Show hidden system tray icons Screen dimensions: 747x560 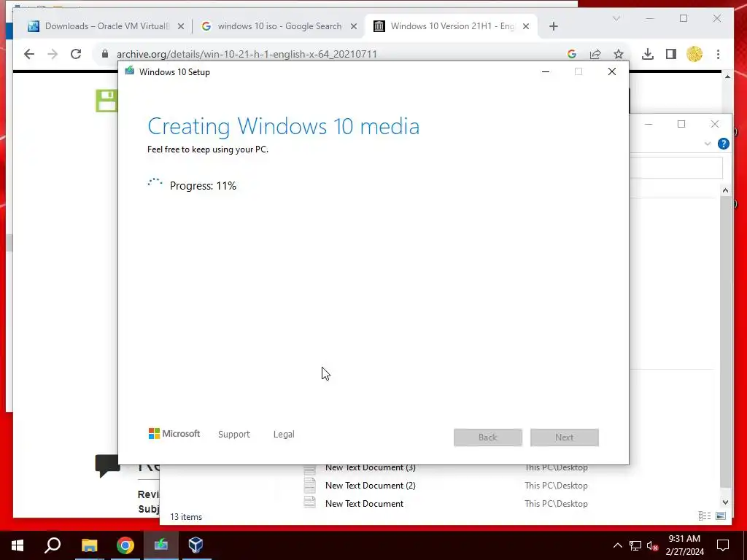pos(617,545)
